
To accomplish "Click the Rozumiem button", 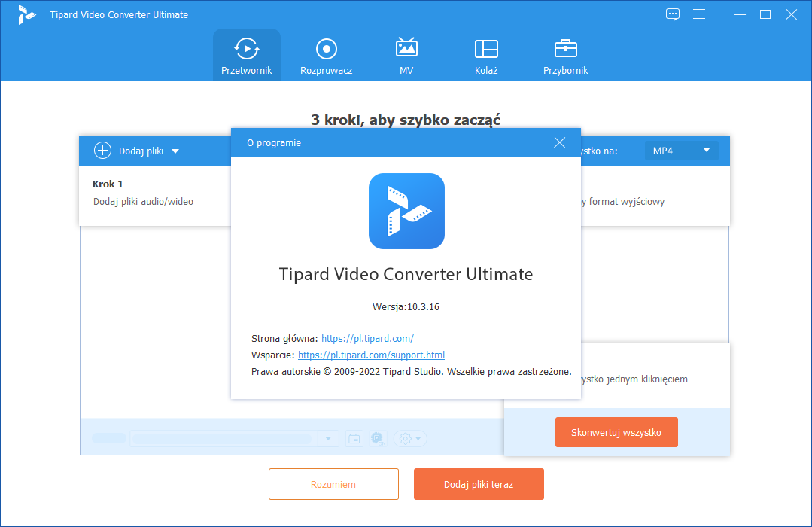I will click(x=333, y=484).
